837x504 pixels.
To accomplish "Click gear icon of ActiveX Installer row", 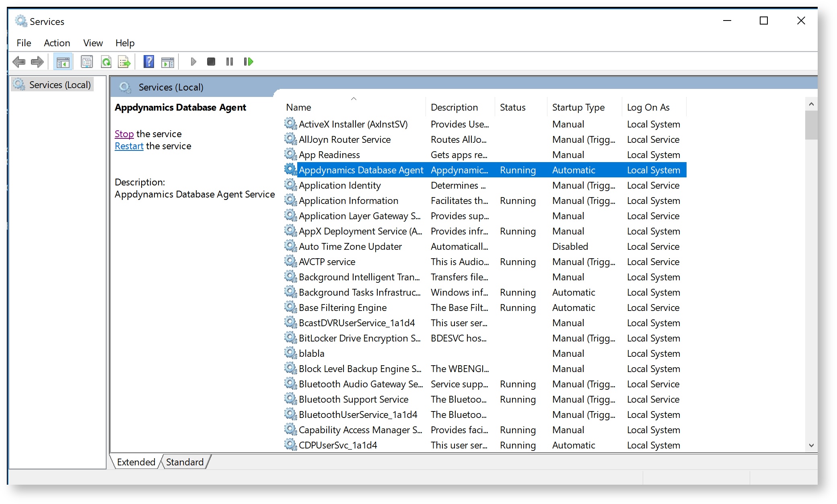I will point(290,123).
